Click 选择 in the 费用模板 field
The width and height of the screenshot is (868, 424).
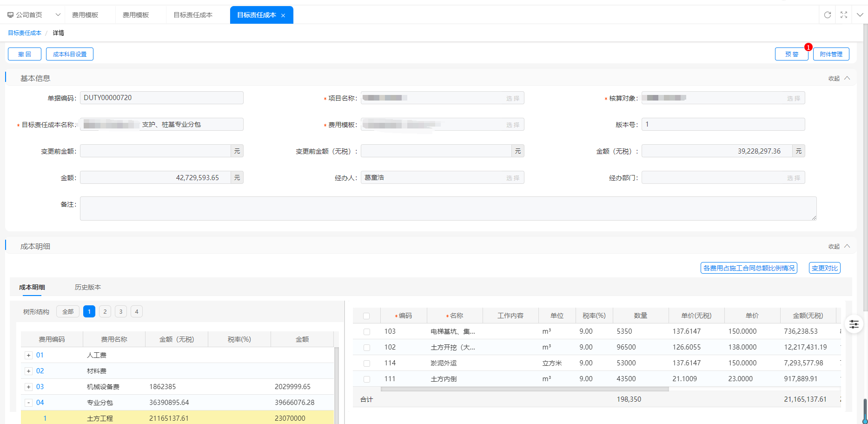click(x=513, y=125)
